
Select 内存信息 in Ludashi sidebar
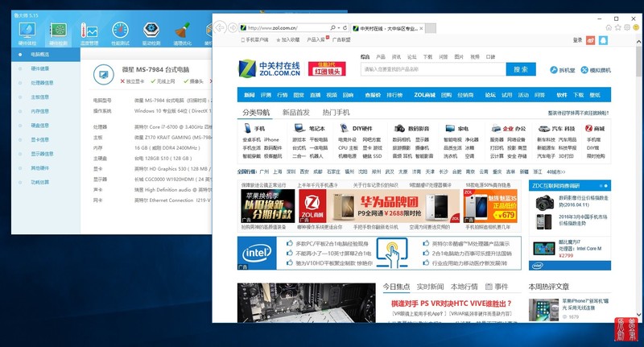point(39,111)
